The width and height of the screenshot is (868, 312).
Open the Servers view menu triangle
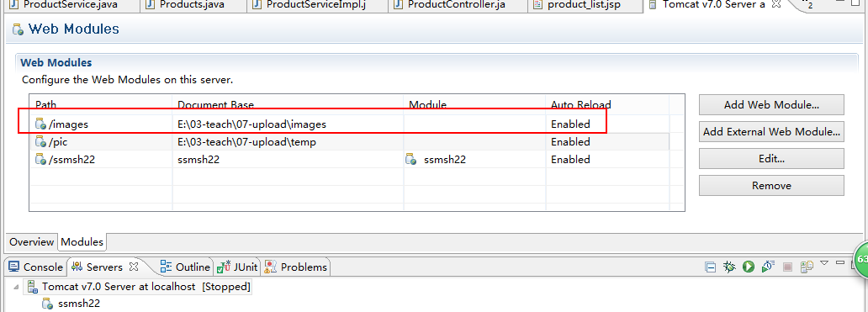824,262
